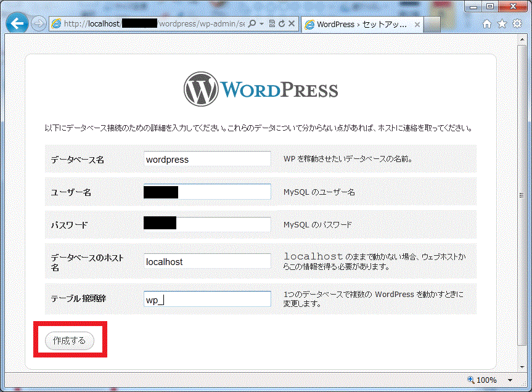
Task: Click the search magnifier in address bar
Action: pyautogui.click(x=252, y=24)
